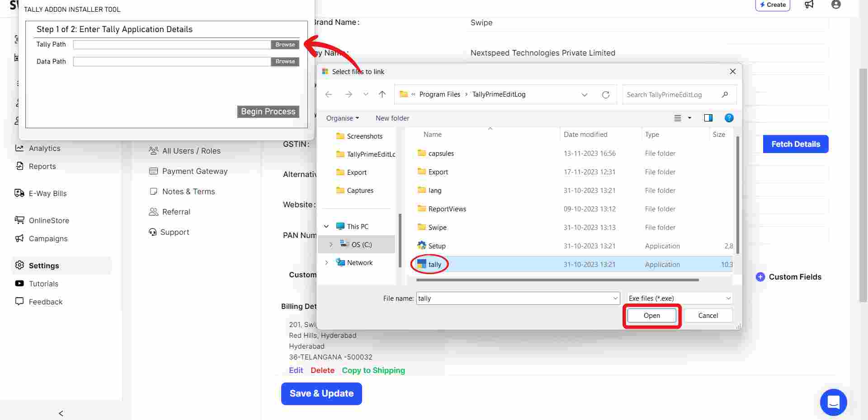Click the Edit billing address link

[x=296, y=370]
